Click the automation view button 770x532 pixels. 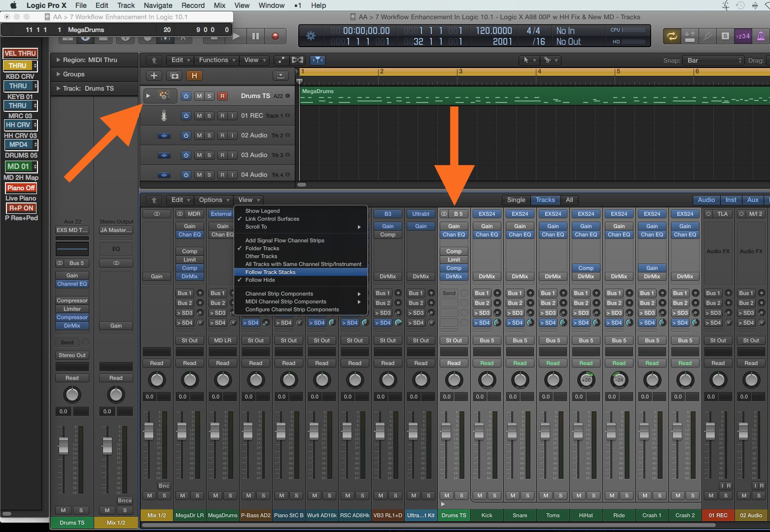pyautogui.click(x=281, y=60)
